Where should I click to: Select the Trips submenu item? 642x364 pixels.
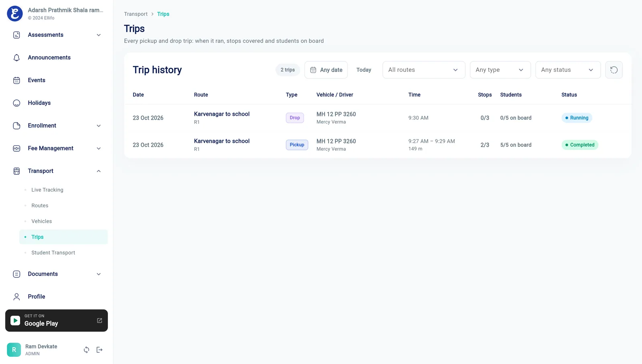(x=63, y=237)
